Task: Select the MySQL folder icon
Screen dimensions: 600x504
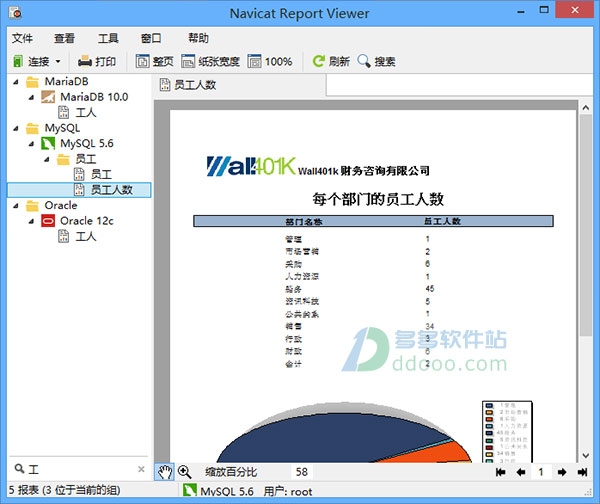Action: point(33,128)
